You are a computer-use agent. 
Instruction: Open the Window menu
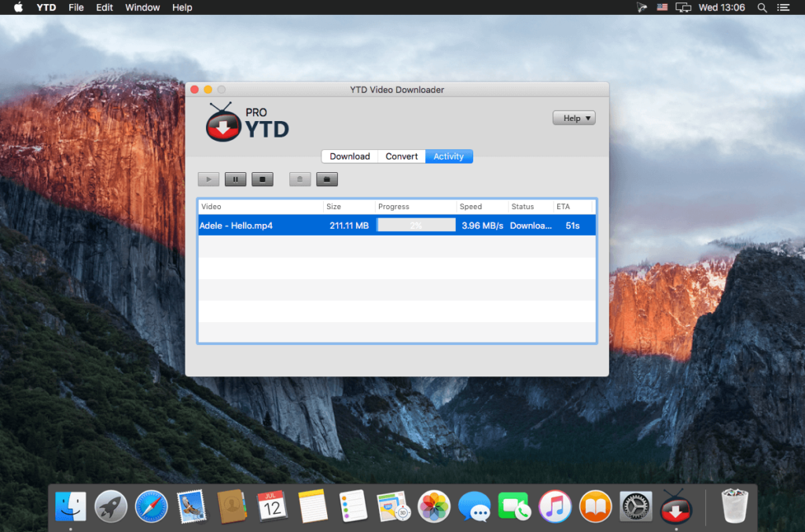point(142,7)
